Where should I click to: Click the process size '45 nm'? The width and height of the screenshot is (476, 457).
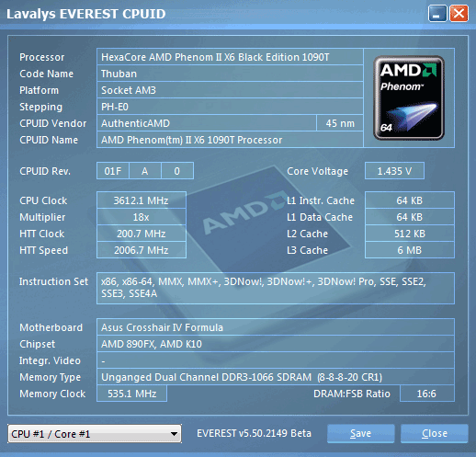tap(340, 123)
